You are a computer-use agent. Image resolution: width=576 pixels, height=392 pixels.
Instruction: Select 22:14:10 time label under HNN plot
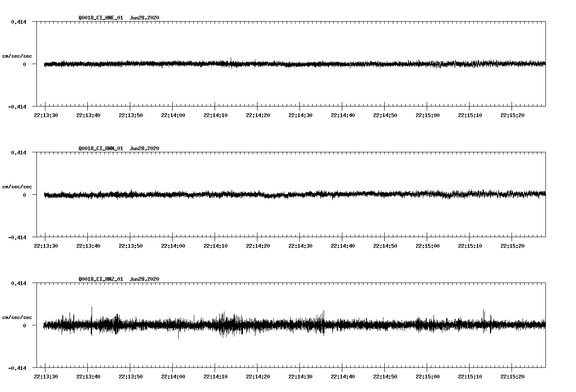(215, 246)
